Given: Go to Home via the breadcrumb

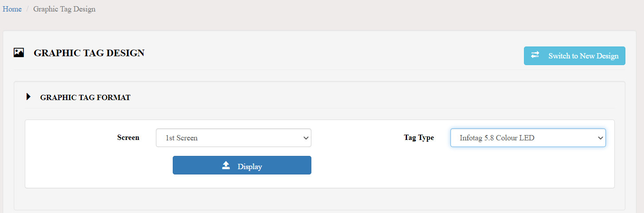Looking at the screenshot, I should pos(12,9).
